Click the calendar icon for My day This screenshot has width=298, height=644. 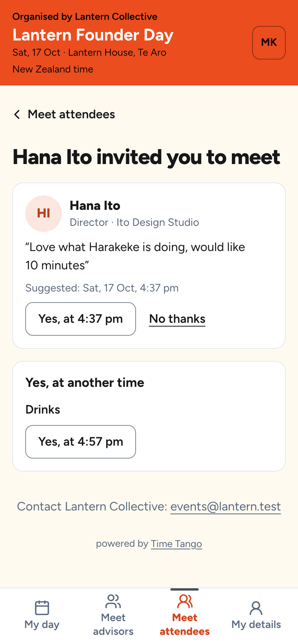(42, 608)
